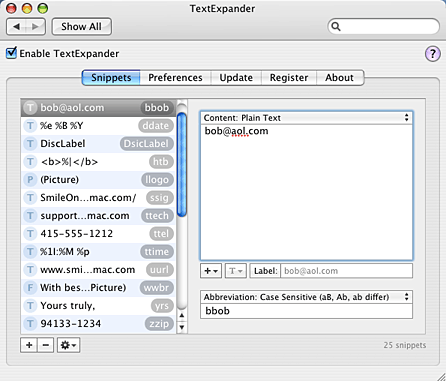This screenshot has height=381, width=446.
Task: Click the 25 snippets count text
Action: click(x=405, y=345)
